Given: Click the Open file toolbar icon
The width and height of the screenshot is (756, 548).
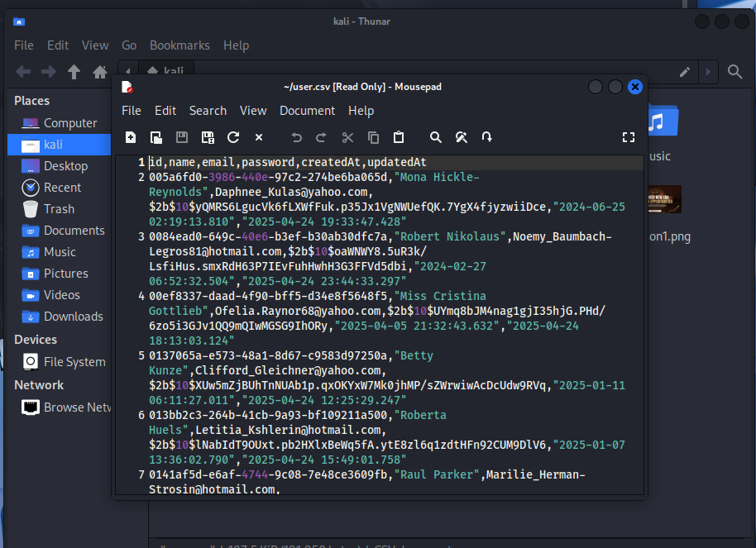Looking at the screenshot, I should click(x=156, y=137).
